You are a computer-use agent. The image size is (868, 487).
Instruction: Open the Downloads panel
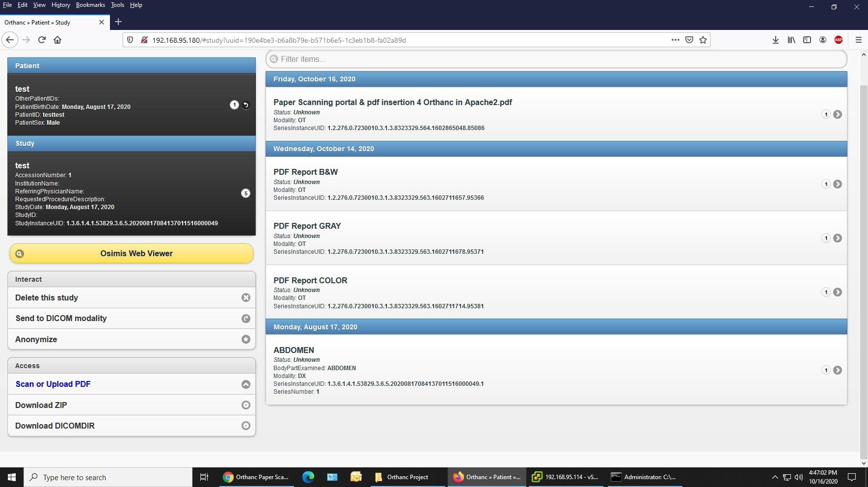click(x=776, y=40)
